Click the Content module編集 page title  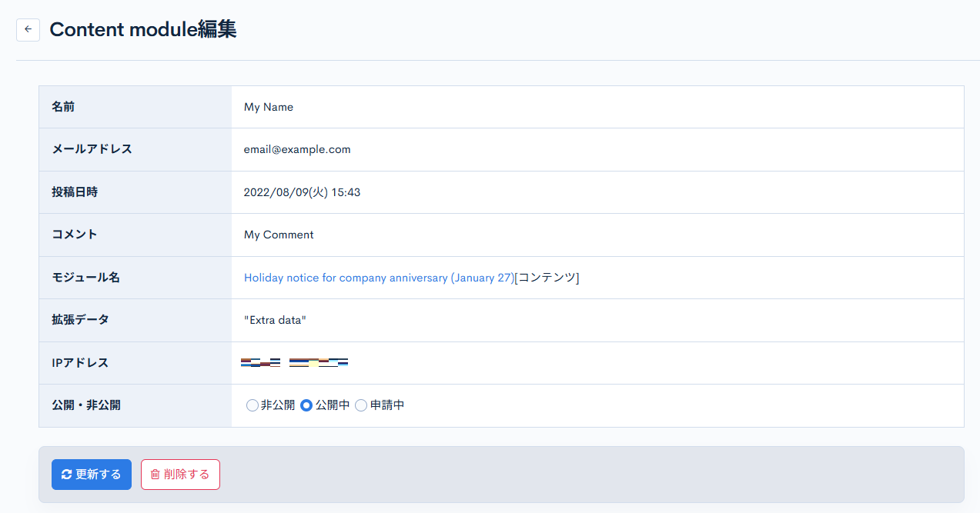[143, 29]
